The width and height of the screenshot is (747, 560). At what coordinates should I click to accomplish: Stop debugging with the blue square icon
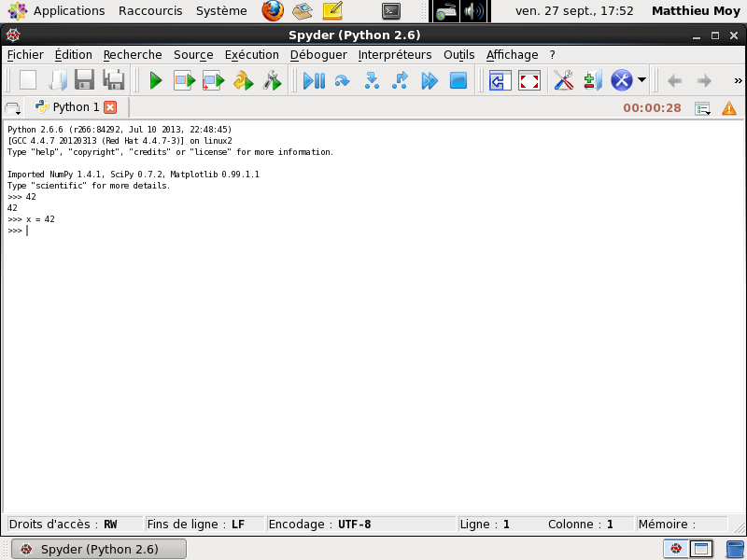458,80
